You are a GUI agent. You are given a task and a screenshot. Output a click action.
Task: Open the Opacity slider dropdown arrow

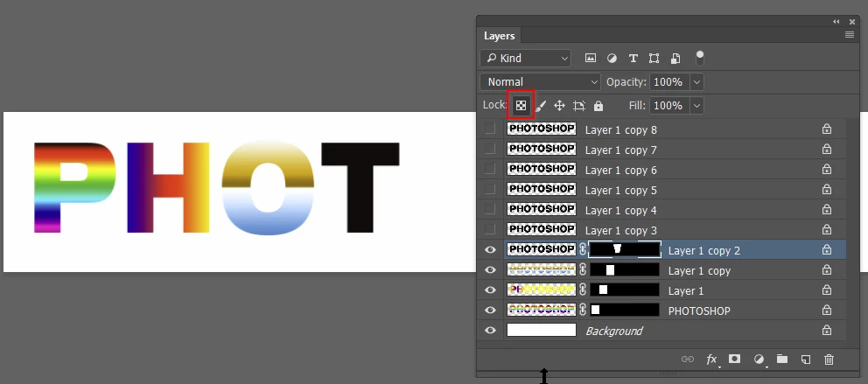(697, 82)
